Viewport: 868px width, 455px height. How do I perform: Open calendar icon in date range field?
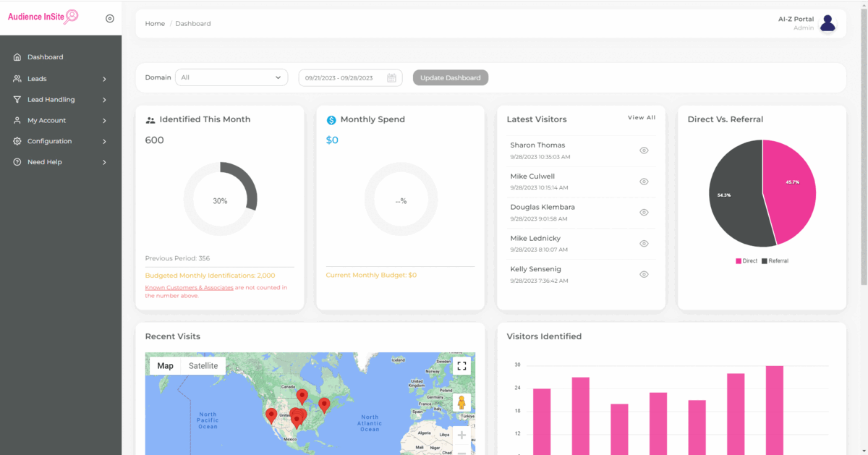click(391, 78)
